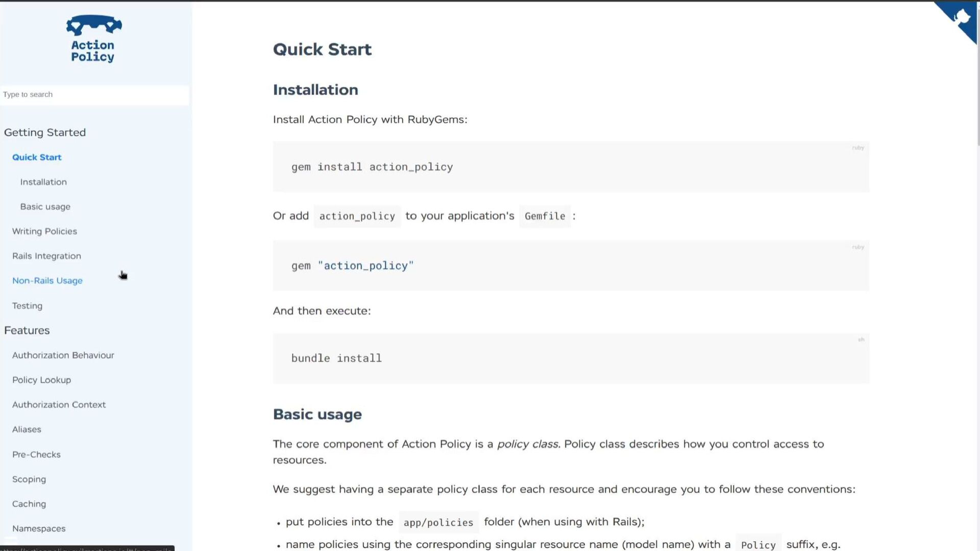Open the Namespaces page

click(39, 529)
